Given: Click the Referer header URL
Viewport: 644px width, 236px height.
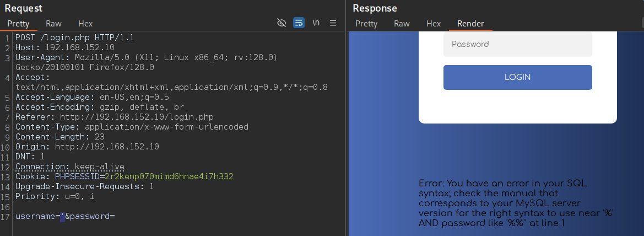Looking at the screenshot, I should 137,117.
